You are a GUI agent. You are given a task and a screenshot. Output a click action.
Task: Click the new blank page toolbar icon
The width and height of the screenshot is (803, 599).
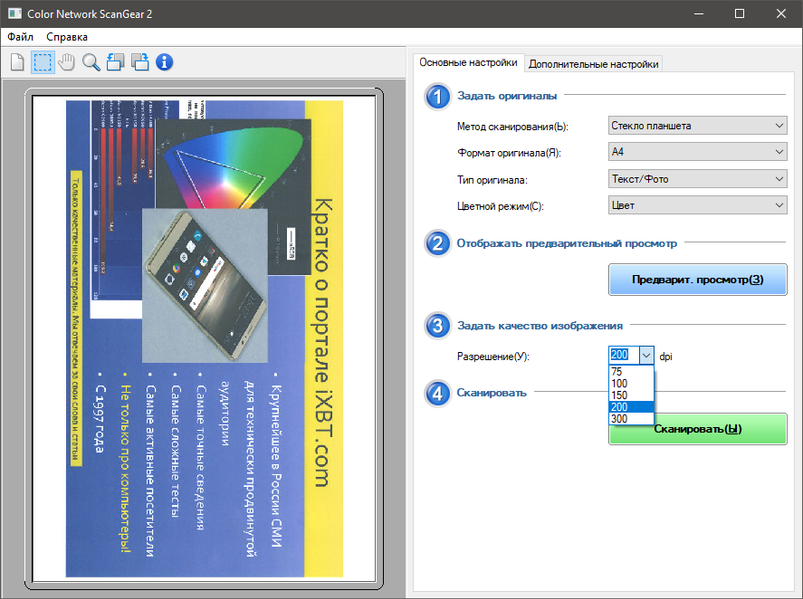click(x=17, y=62)
